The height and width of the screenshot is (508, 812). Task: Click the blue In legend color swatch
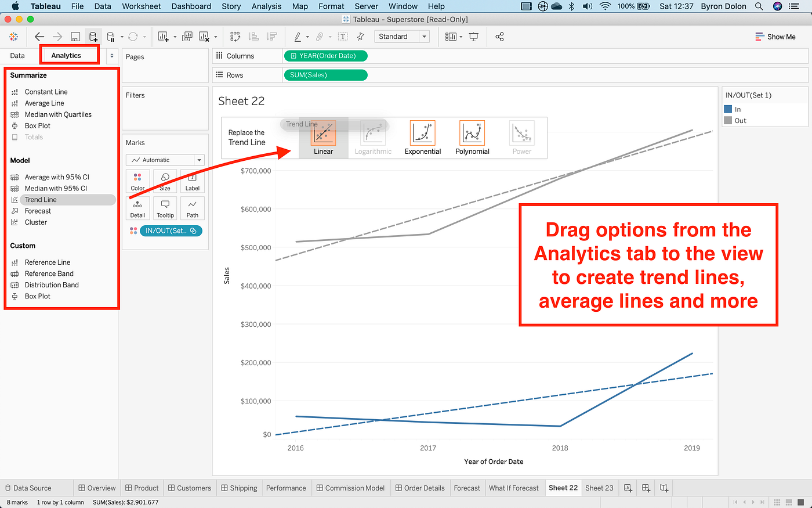pyautogui.click(x=728, y=109)
